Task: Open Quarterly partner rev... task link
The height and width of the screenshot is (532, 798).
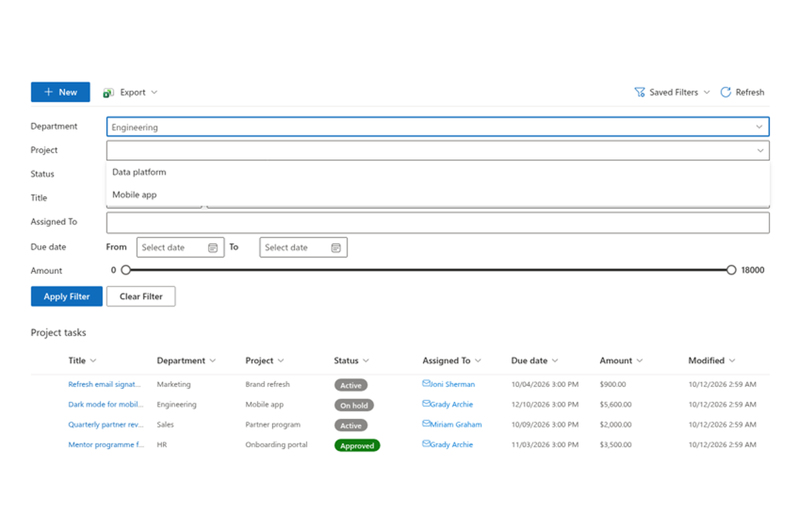Action: tap(106, 424)
